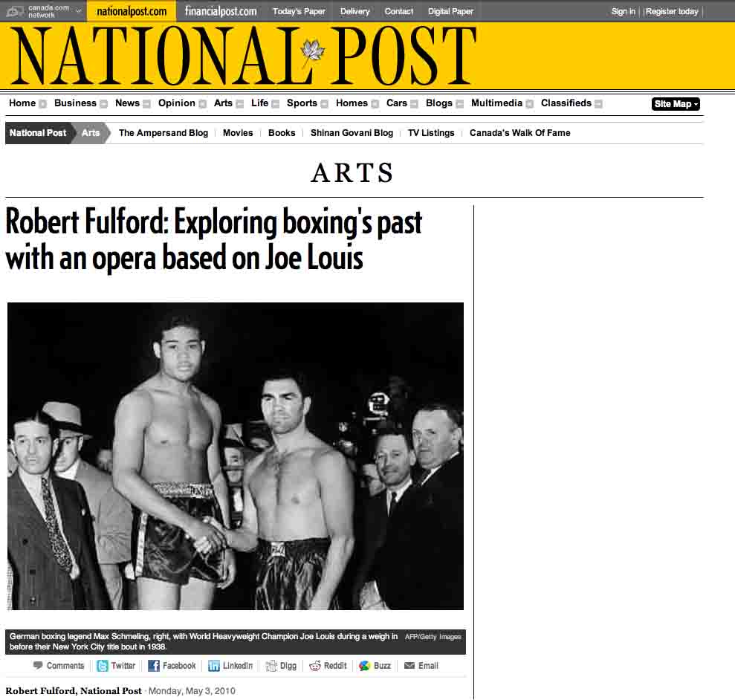Share the article via the Twitter icon

click(103, 666)
